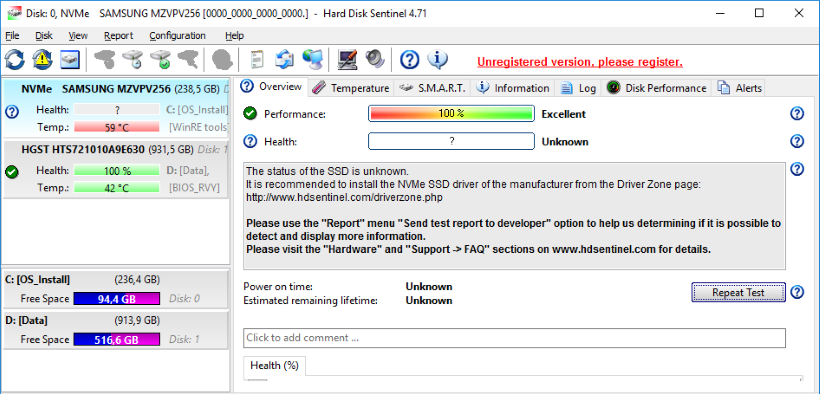Switch to the Temperature tab
Screen dimensions: 824x394
tap(351, 88)
